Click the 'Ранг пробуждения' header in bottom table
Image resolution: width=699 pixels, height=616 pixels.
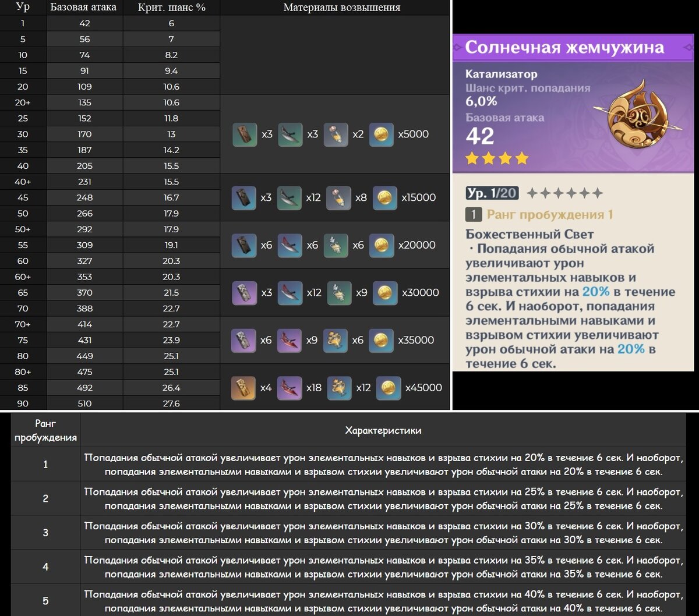click(45, 431)
